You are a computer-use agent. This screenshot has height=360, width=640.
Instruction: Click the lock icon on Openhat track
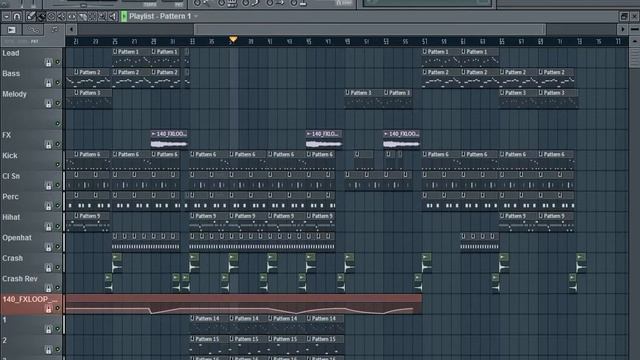click(x=48, y=247)
